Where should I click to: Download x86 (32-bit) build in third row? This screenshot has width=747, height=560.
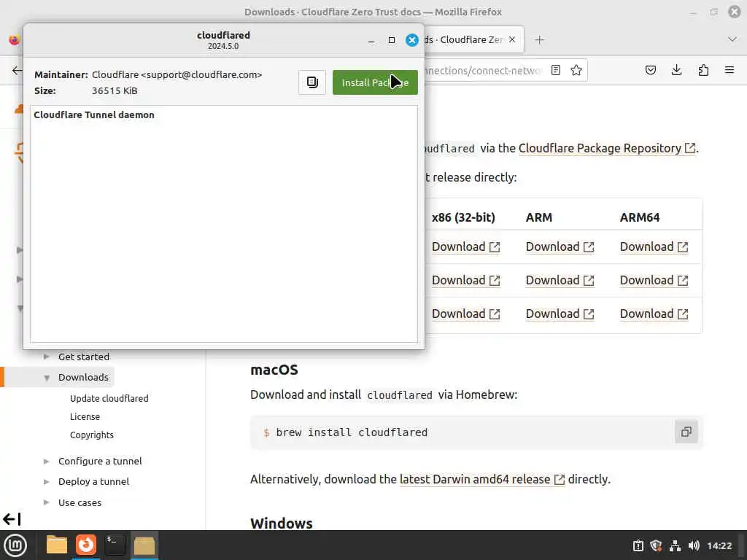(465, 314)
